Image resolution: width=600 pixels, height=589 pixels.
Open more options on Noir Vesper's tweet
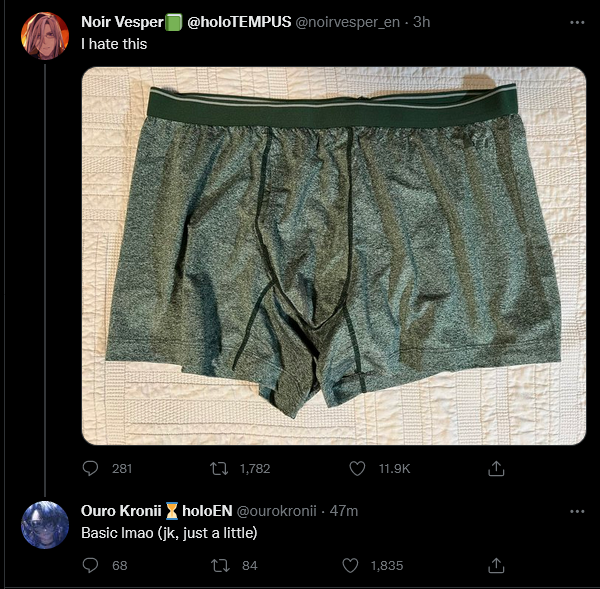point(577,23)
